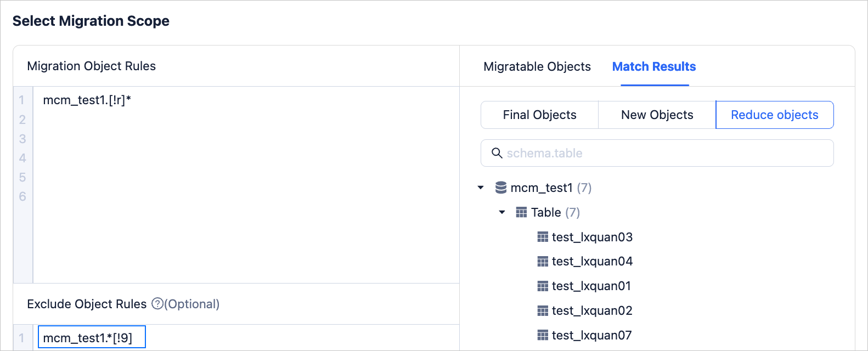Show Final Objects list

coord(539,115)
